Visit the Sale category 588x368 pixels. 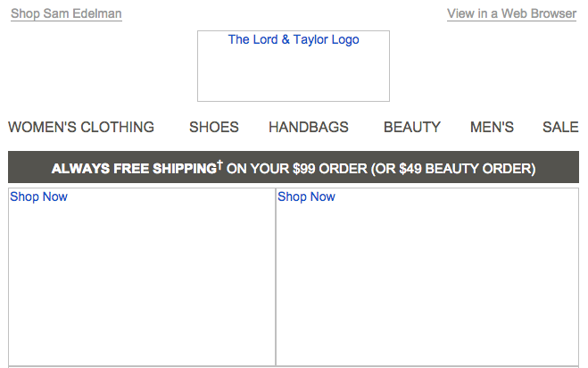(560, 128)
